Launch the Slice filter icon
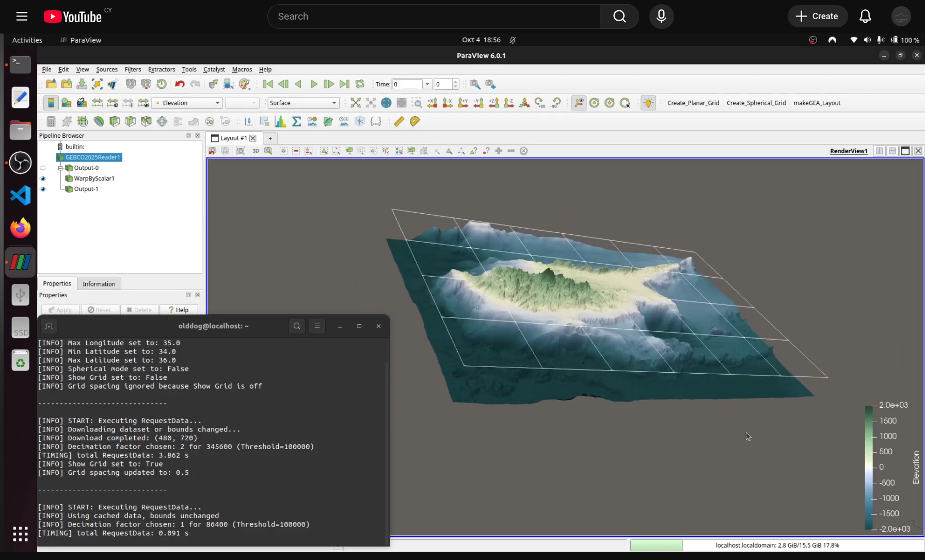The height and width of the screenshot is (560, 925). click(x=98, y=121)
